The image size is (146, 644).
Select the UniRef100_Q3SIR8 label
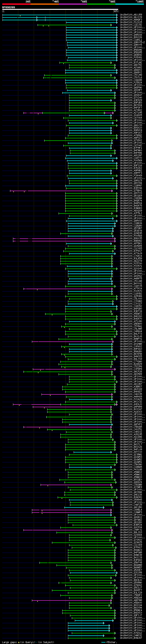131,572
